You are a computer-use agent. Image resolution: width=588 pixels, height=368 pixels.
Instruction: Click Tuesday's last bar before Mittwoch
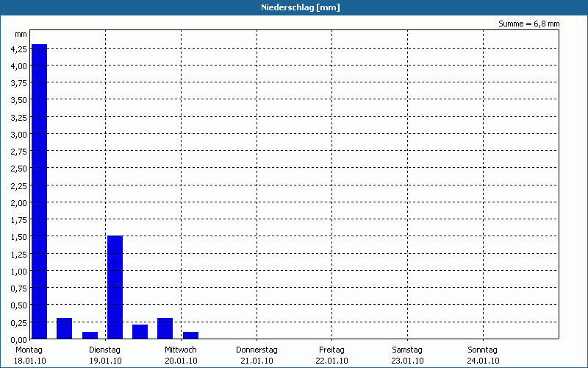(x=165, y=328)
